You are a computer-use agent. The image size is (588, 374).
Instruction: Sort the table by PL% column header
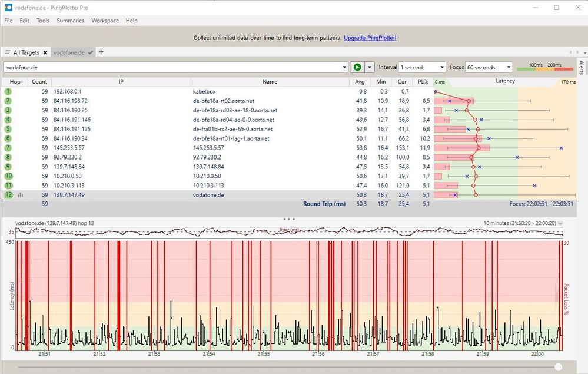coord(423,81)
